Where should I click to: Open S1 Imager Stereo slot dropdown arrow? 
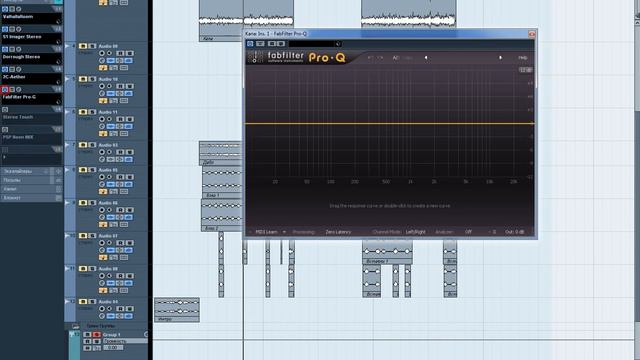(x=58, y=42)
